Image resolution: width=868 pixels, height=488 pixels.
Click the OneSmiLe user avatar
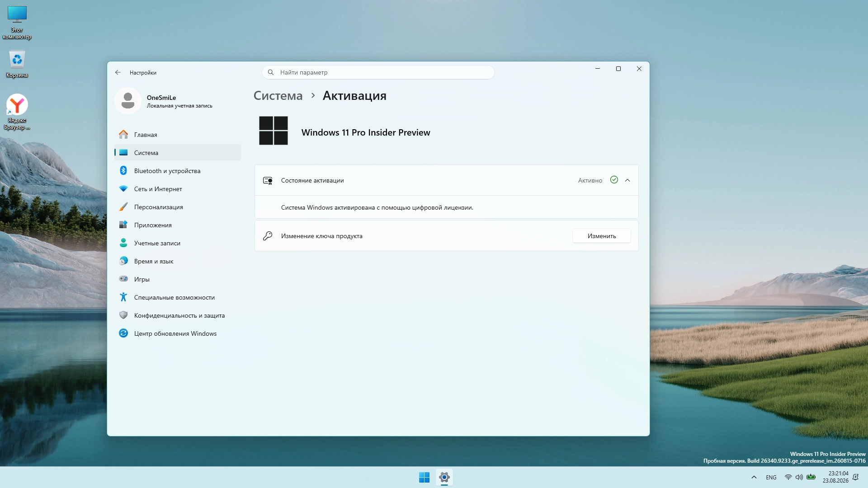(x=128, y=101)
